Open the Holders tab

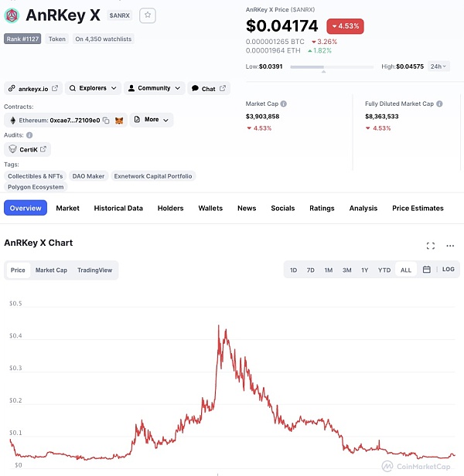point(170,208)
